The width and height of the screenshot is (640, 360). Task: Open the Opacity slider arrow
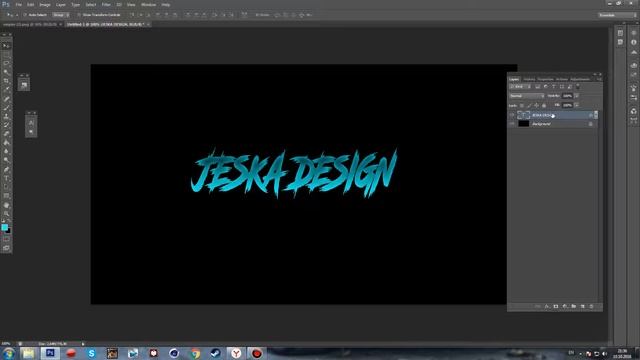(x=577, y=96)
